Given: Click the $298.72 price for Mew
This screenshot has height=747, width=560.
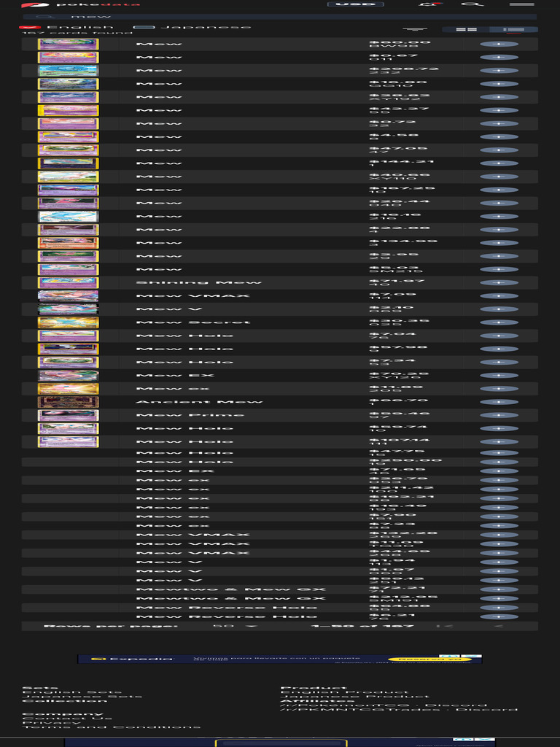Looking at the screenshot, I should [404, 69].
